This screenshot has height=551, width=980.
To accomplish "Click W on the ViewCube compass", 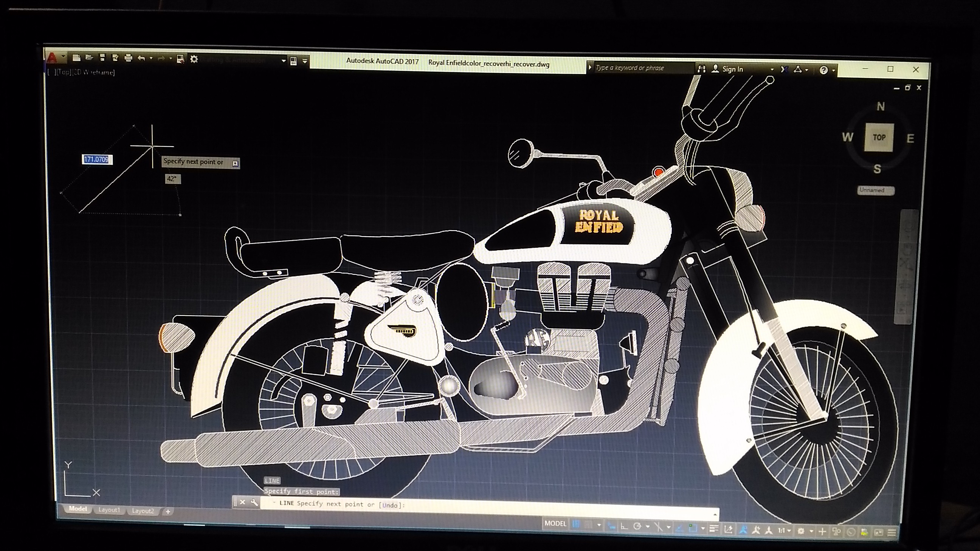I will [x=847, y=137].
